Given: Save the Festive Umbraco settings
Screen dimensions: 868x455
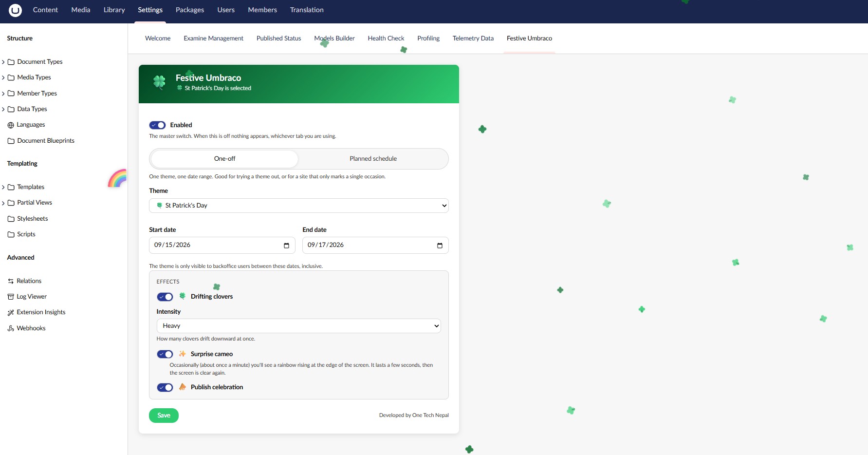Looking at the screenshot, I should (x=164, y=416).
